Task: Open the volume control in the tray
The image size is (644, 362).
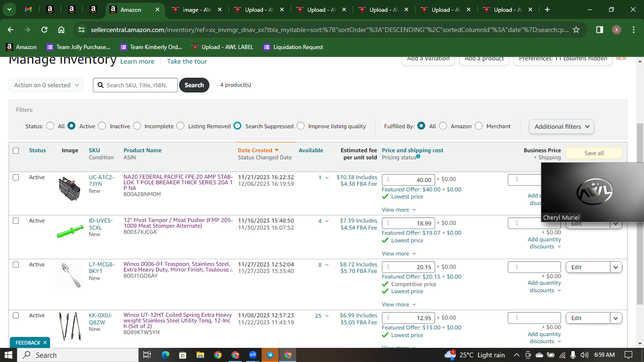Action: (x=585, y=355)
